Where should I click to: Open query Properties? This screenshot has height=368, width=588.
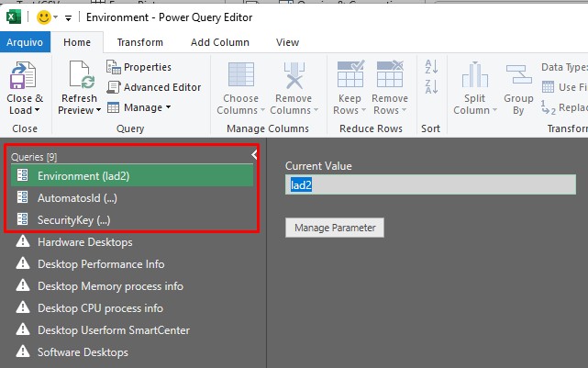(139, 67)
